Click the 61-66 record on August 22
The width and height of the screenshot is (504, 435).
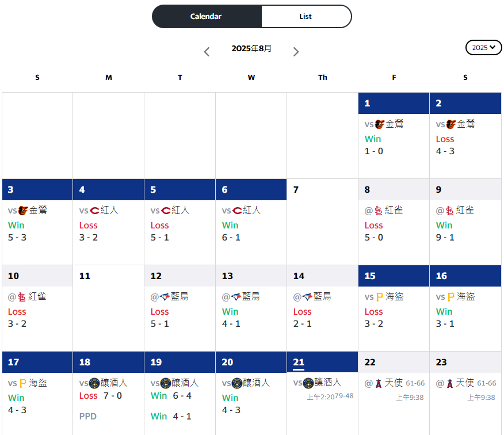pos(415,383)
